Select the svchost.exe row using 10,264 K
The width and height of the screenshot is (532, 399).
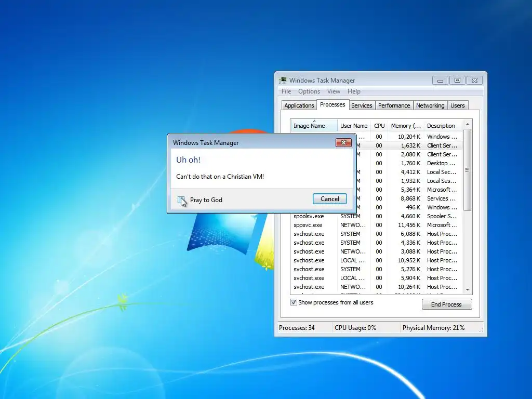[x=377, y=287]
